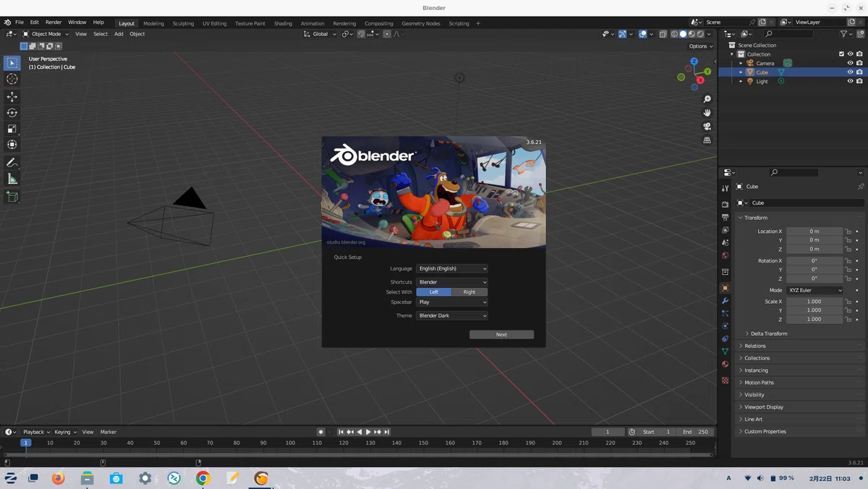Viewport: 868px width, 489px height.
Task: Choose Right for Select With
Action: pyautogui.click(x=469, y=292)
